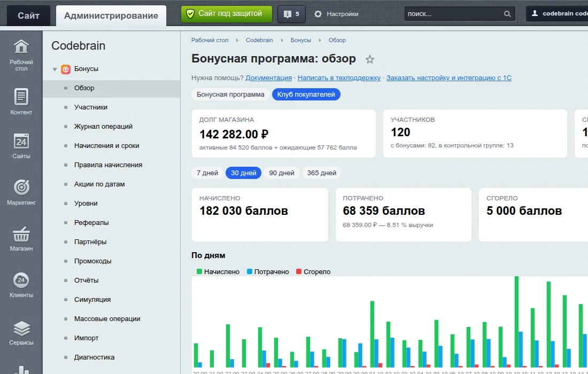The image size is (588, 374).
Task: Click the Настройки gear icon
Action: [x=318, y=14]
